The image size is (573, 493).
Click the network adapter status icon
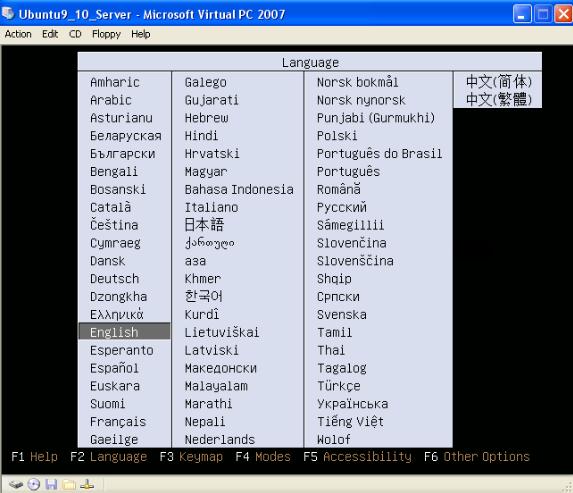[87, 485]
